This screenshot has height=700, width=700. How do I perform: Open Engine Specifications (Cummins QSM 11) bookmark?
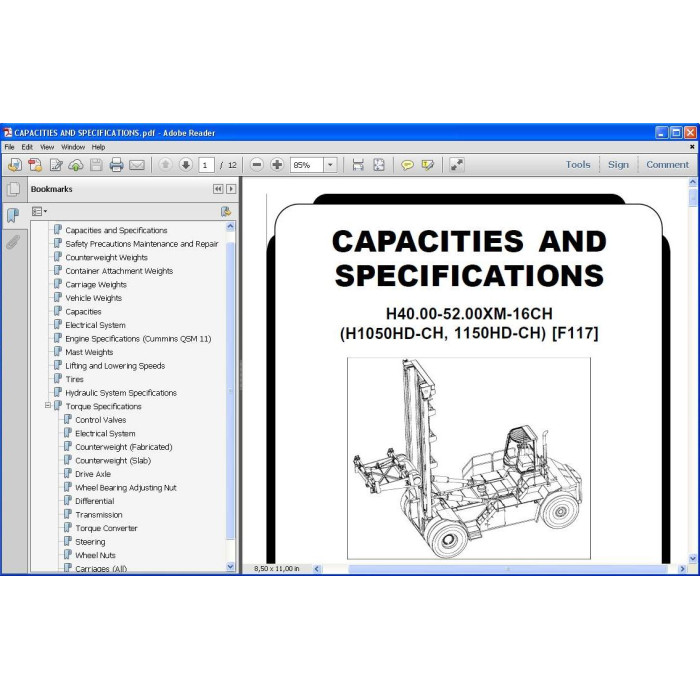point(138,338)
